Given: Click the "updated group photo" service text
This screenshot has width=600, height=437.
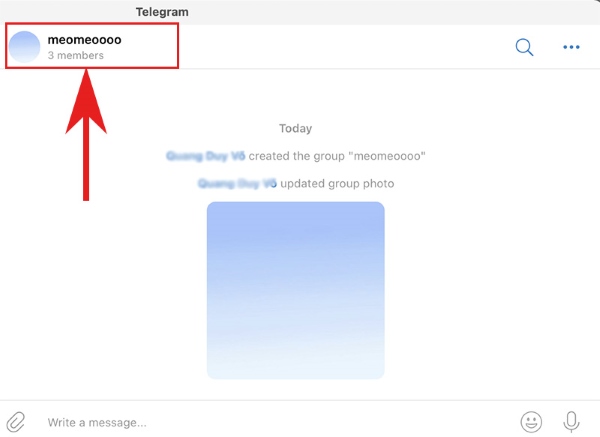Looking at the screenshot, I should tap(337, 184).
